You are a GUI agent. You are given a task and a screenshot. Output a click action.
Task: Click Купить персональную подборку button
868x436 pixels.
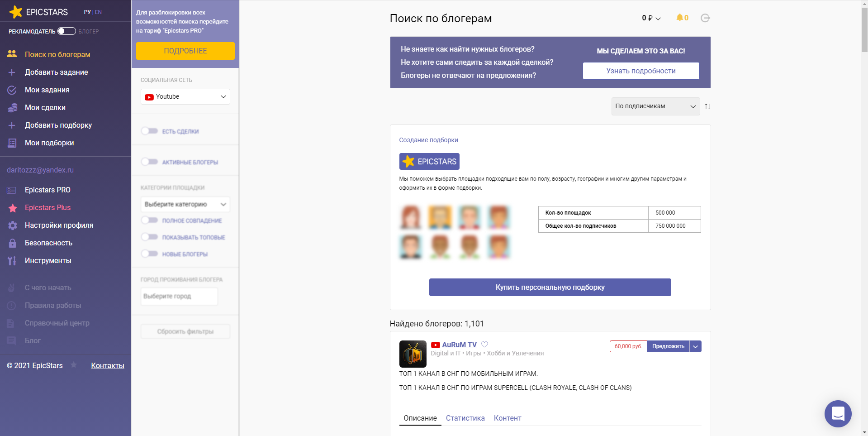click(550, 287)
